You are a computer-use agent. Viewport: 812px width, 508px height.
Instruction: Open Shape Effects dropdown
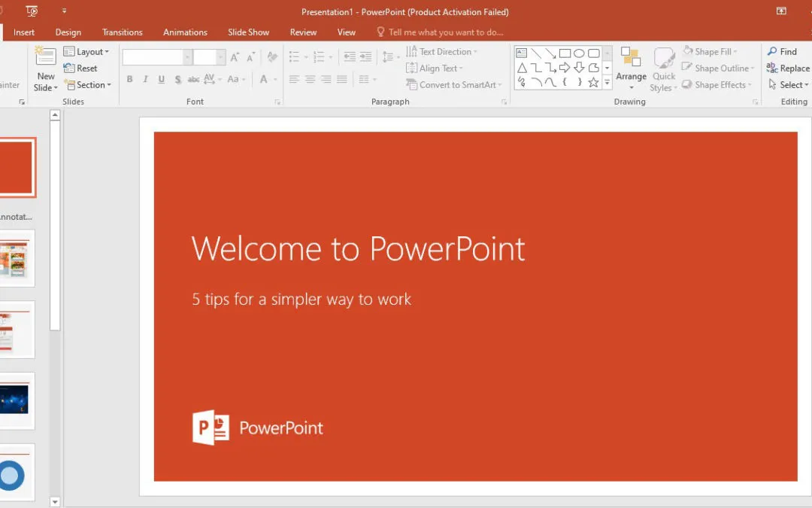pos(717,84)
